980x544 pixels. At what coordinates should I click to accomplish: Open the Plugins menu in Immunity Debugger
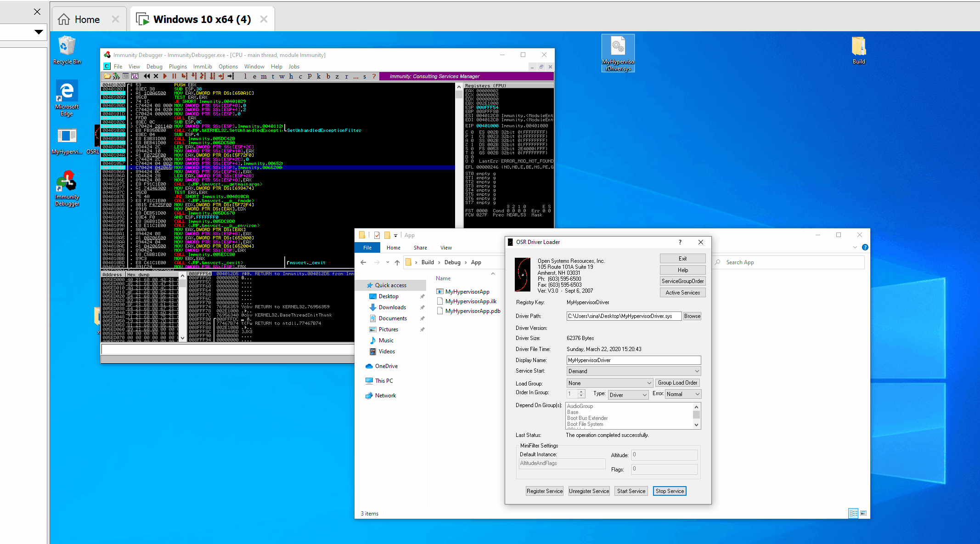coord(178,67)
